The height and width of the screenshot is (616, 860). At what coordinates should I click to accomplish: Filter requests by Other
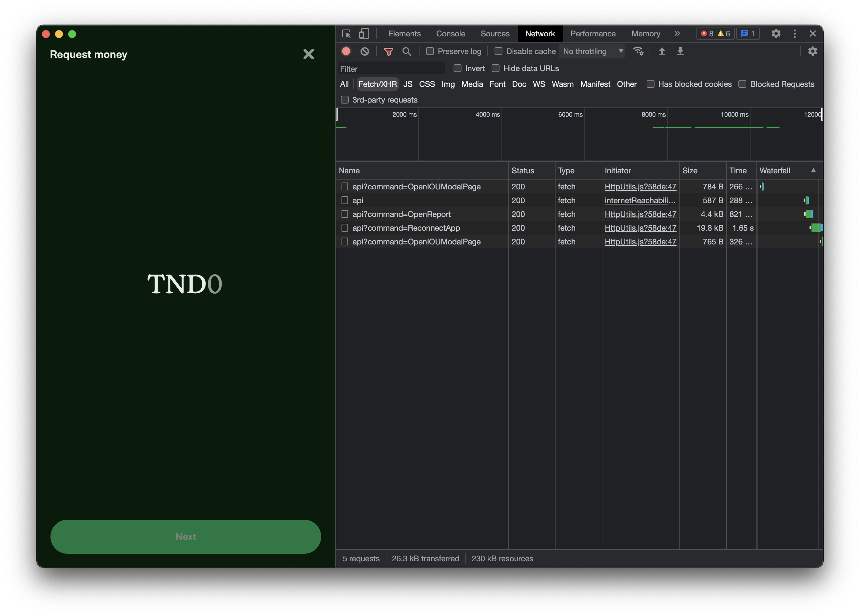pyautogui.click(x=626, y=84)
